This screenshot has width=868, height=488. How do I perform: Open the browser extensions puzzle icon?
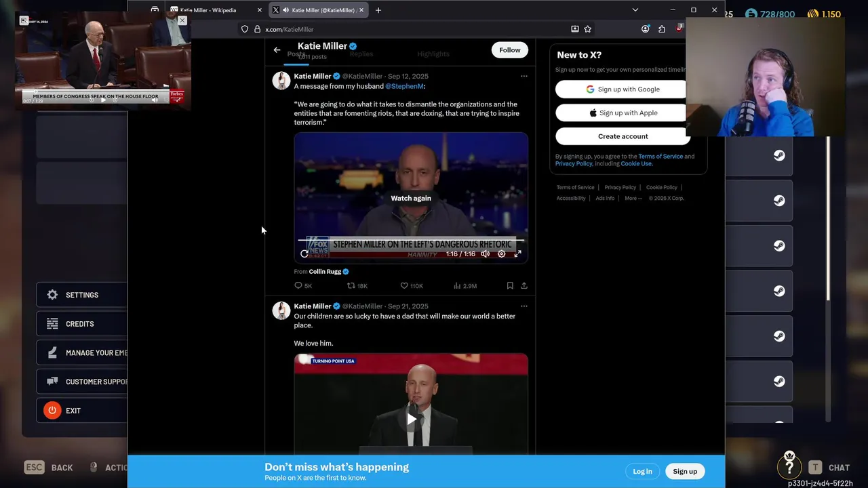662,29
